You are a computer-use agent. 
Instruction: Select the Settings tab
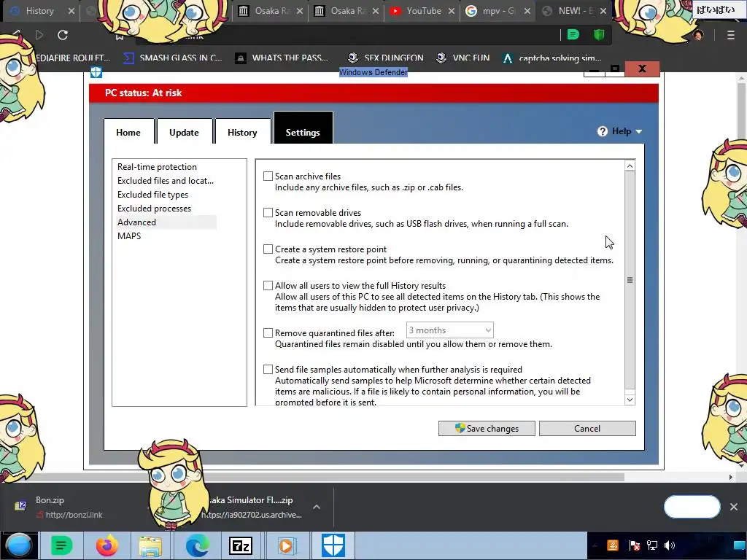point(303,128)
